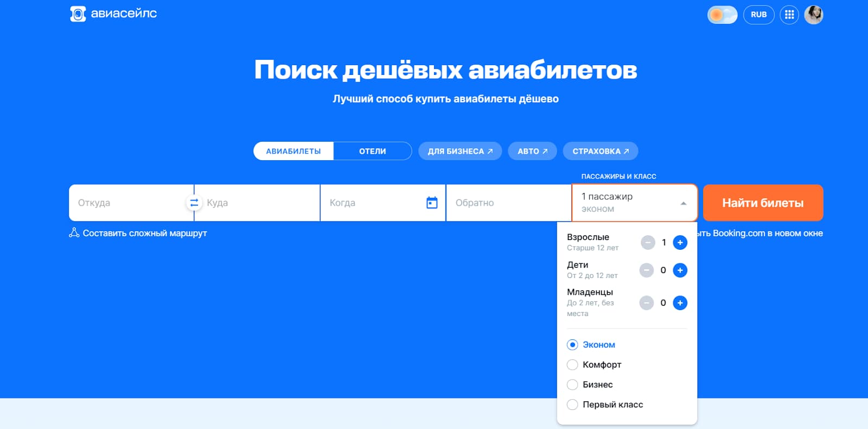Increase the Дети count

pyautogui.click(x=680, y=270)
